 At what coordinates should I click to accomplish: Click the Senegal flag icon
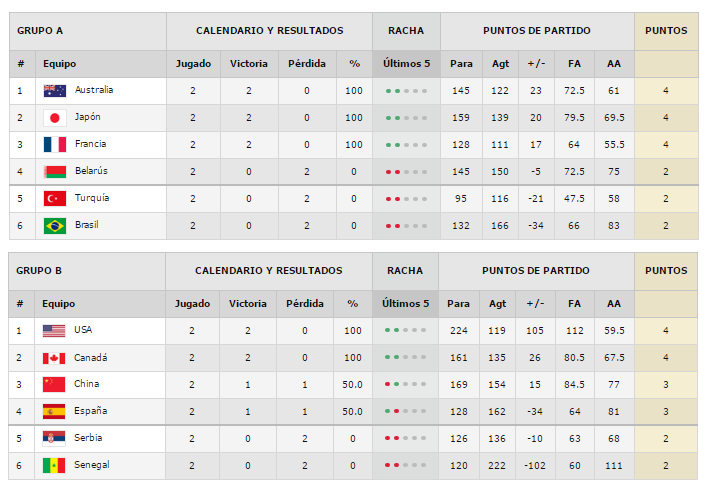54,466
